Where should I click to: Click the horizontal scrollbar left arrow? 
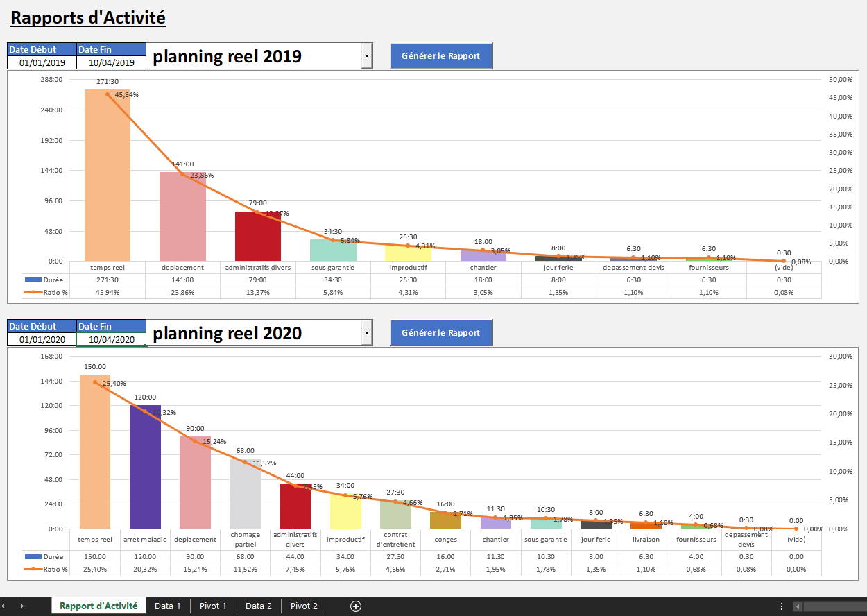point(798,606)
